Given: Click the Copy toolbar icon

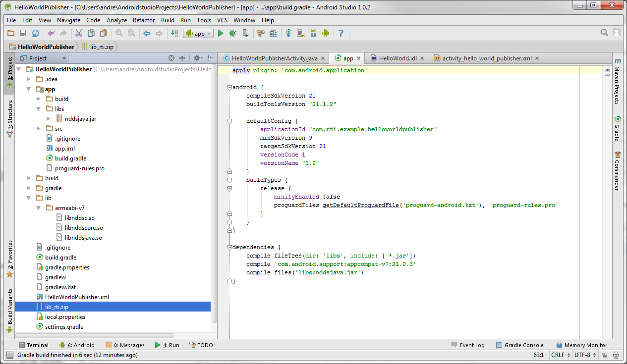Looking at the screenshot, I should click(91, 33).
